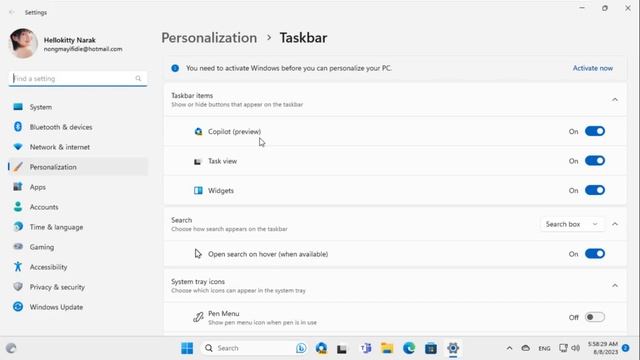The image size is (640, 360).
Task: Click the ENG language indicator
Action: 544,349
